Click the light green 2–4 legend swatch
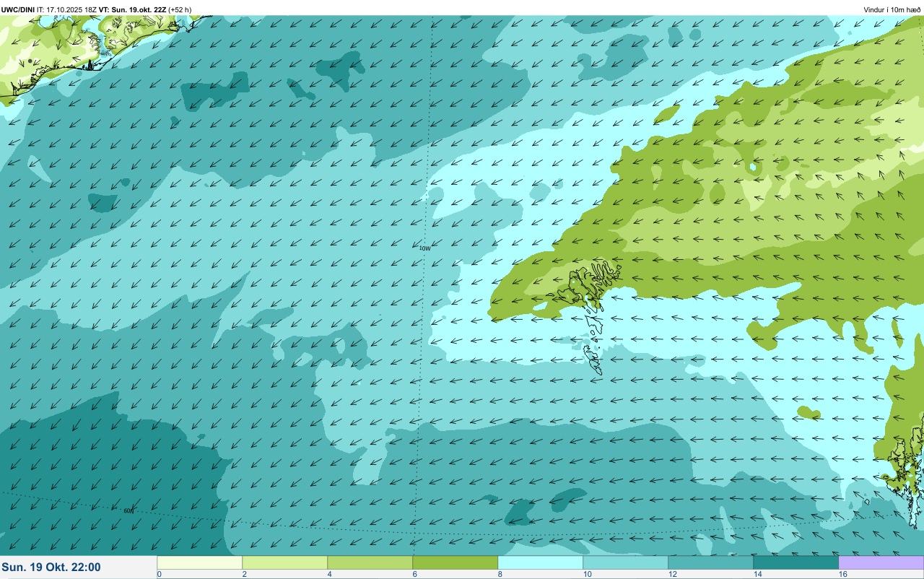 pyautogui.click(x=285, y=562)
